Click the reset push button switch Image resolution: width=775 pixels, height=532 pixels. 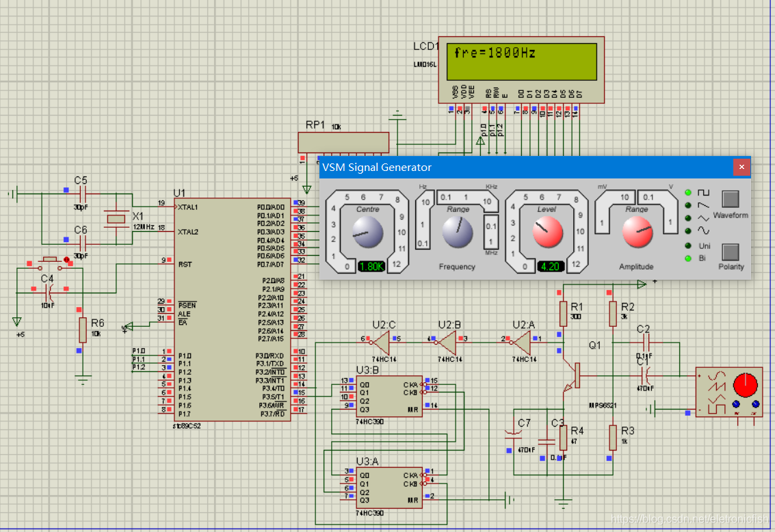pyautogui.click(x=49, y=263)
